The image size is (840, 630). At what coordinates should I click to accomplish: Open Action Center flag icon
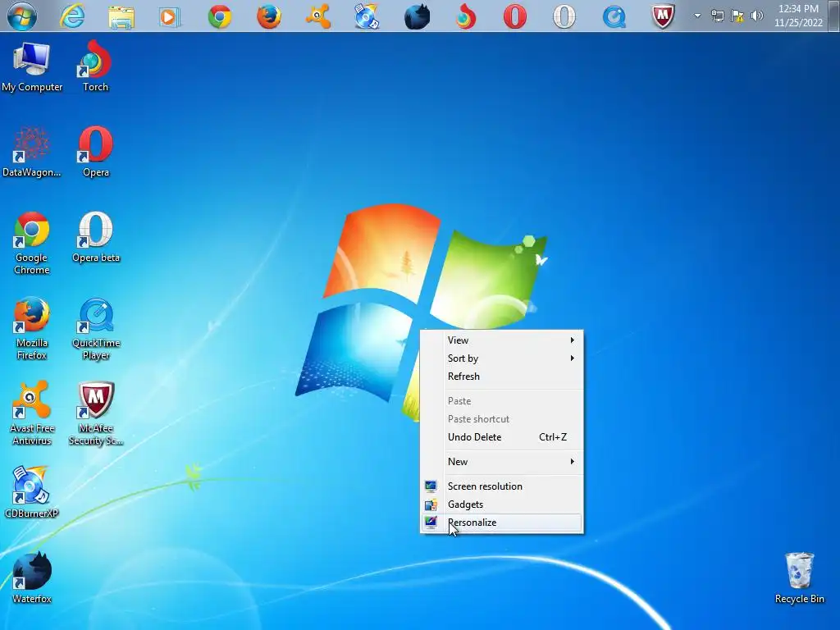737,16
